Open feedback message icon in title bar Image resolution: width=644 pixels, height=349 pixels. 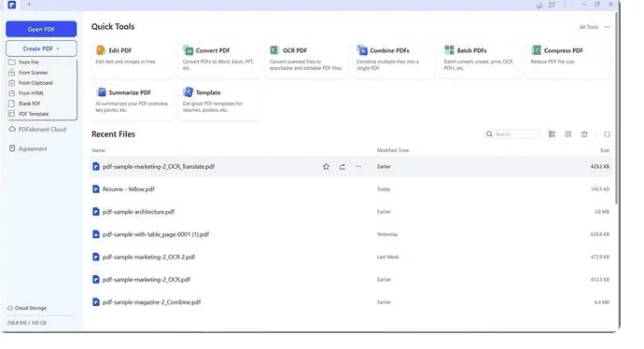[552, 5]
